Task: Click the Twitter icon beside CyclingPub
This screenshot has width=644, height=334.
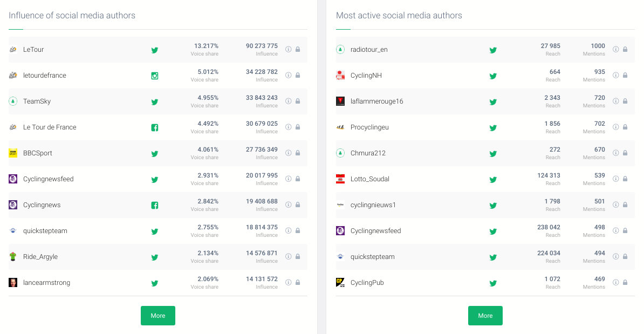Action: coord(493,283)
